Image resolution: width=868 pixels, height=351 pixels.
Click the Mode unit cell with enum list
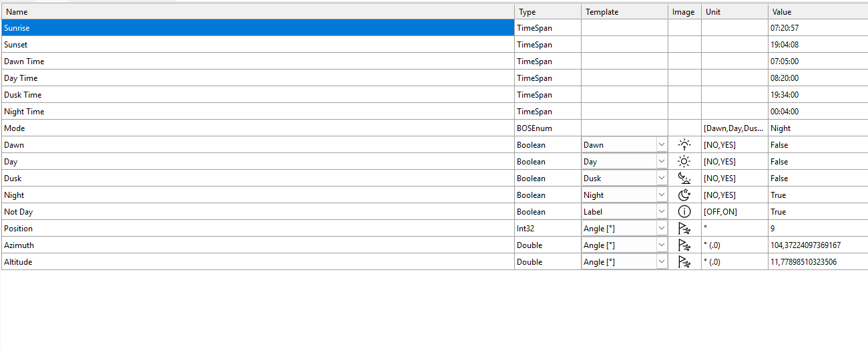[734, 128]
